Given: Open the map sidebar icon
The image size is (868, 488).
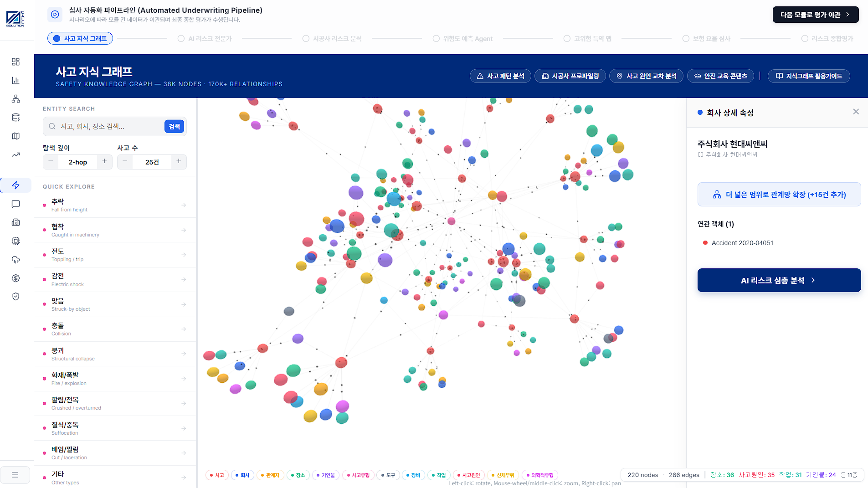Looking at the screenshot, I should click(16, 136).
